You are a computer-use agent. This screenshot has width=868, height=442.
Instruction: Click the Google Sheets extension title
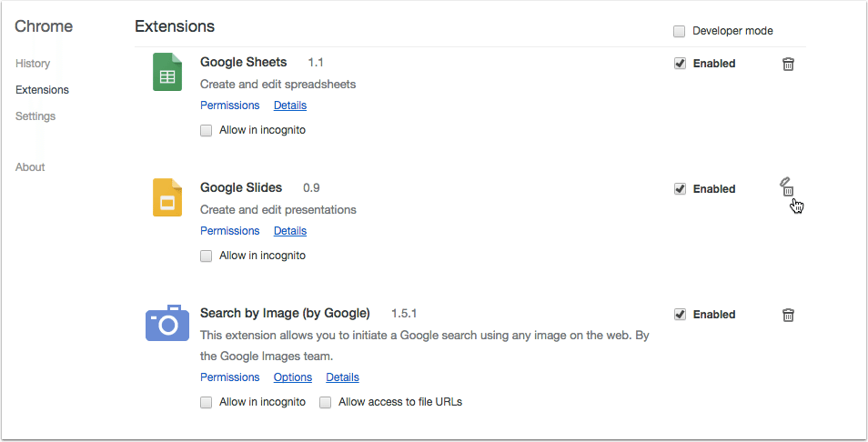click(244, 62)
